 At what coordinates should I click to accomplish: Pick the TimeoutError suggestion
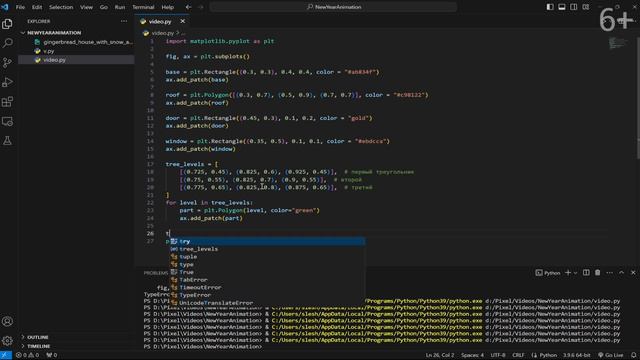tap(267, 287)
